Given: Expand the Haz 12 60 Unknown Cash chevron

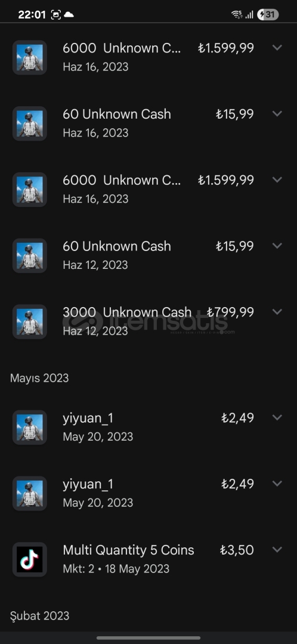Looking at the screenshot, I should pos(277,246).
